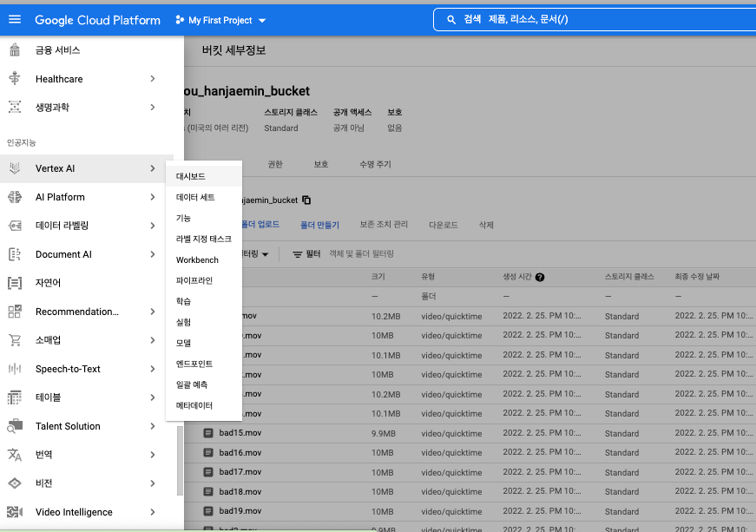This screenshot has height=532, width=756.
Task: Click the 번역 translate icon
Action: pos(15,455)
